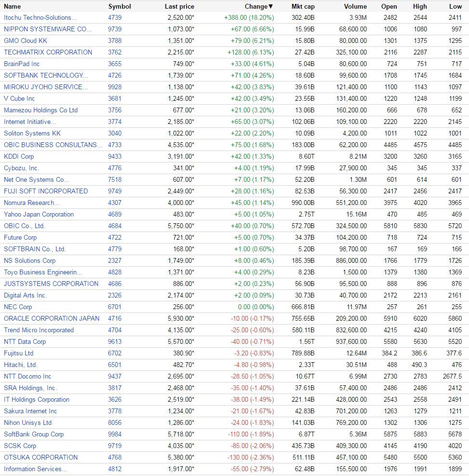Screen dimensions: 469x476
Task: Sort by Symbol column header
Action: tap(120, 6)
